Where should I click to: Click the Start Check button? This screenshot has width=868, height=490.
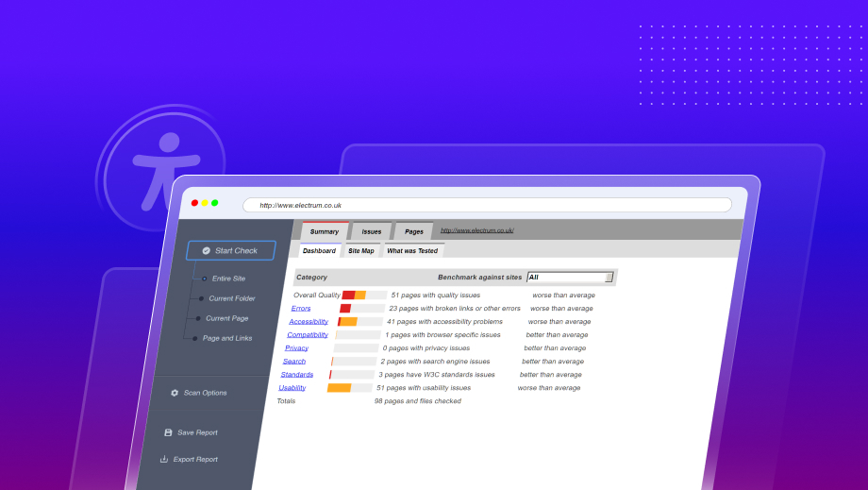tap(231, 250)
